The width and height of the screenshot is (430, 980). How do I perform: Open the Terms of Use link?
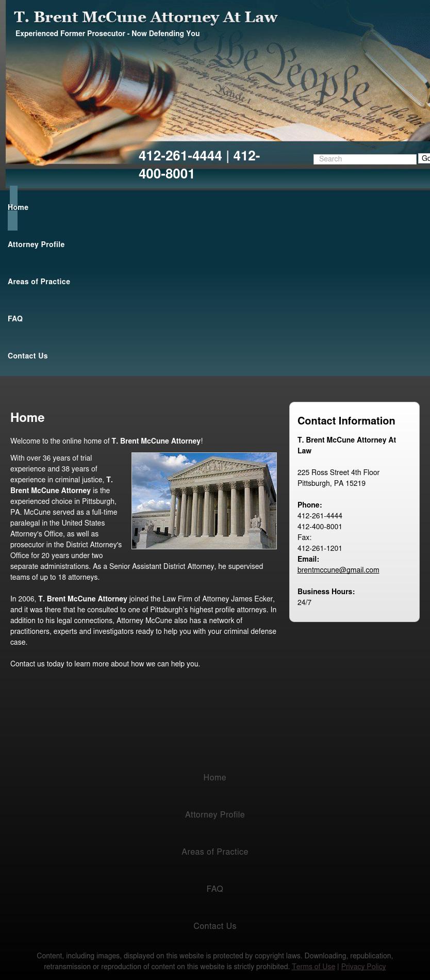(313, 967)
